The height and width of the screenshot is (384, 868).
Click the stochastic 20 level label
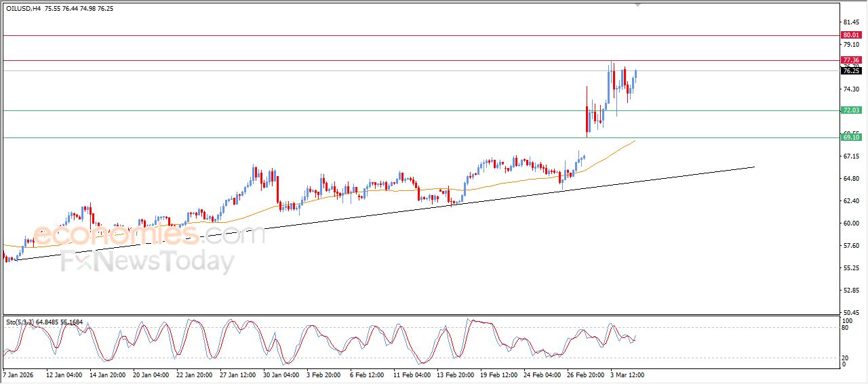845,358
